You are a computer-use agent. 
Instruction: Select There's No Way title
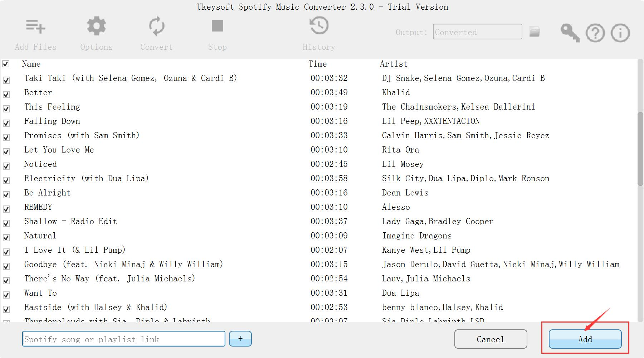[110, 279]
